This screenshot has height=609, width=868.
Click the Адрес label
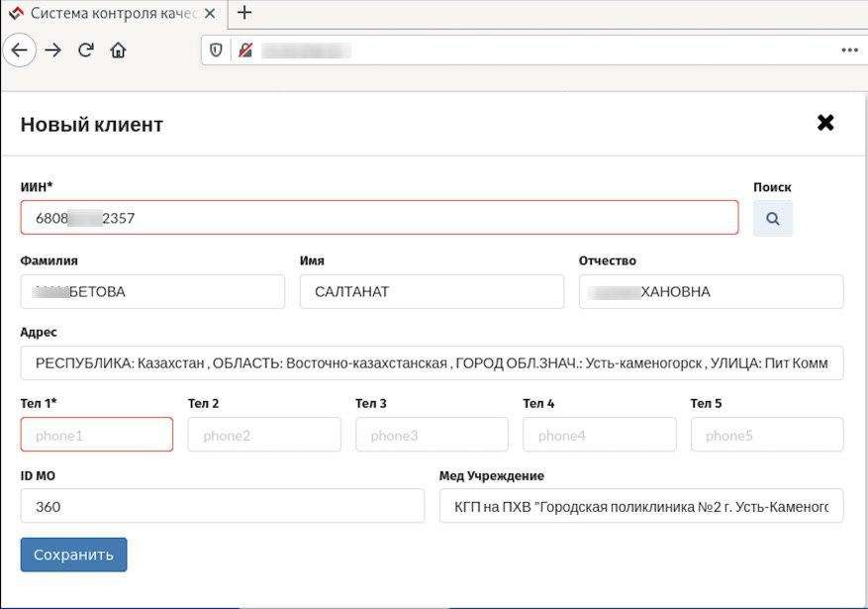click(39, 332)
